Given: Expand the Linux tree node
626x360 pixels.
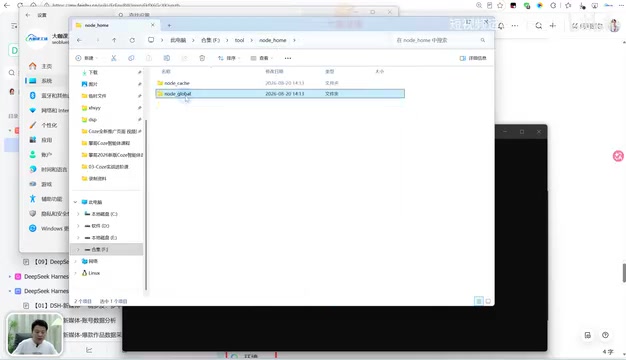Looking at the screenshot, I should pos(75,273).
